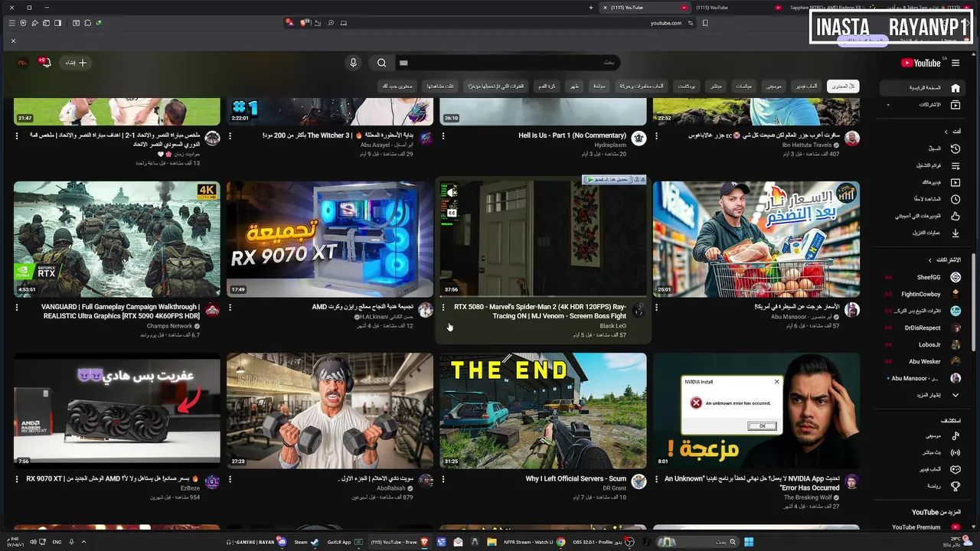Viewport: 980px width, 551px height.
Task: Open THE END Scum video thumbnail
Action: click(543, 410)
